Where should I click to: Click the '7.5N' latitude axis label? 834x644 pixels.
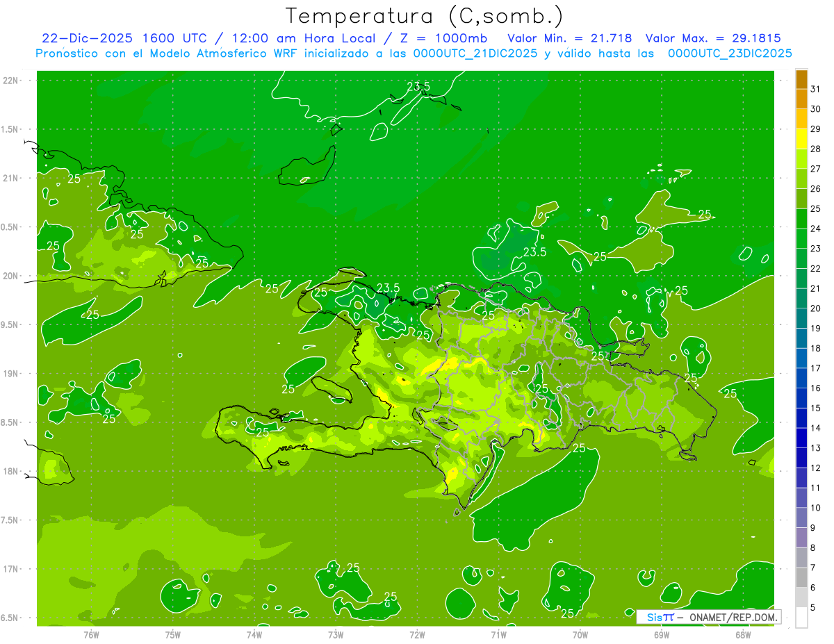click(10, 520)
